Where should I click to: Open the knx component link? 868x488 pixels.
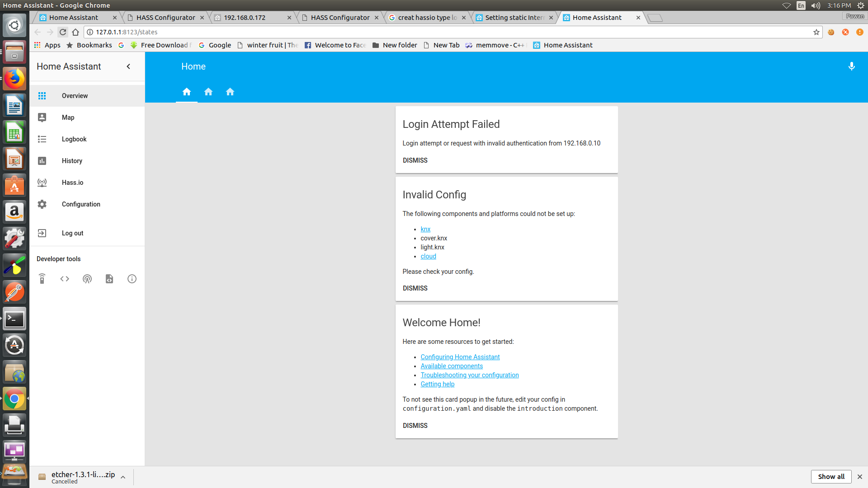[425, 229]
